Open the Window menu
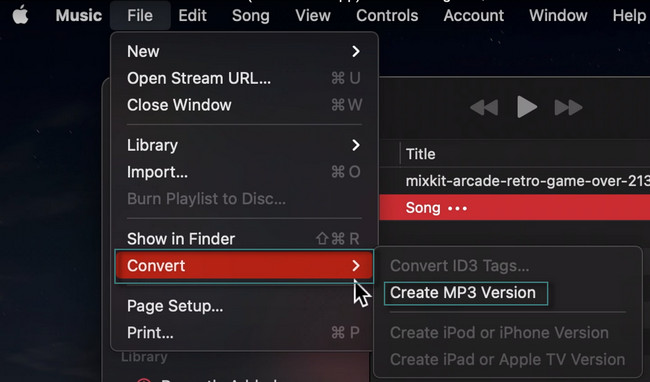 click(x=558, y=16)
